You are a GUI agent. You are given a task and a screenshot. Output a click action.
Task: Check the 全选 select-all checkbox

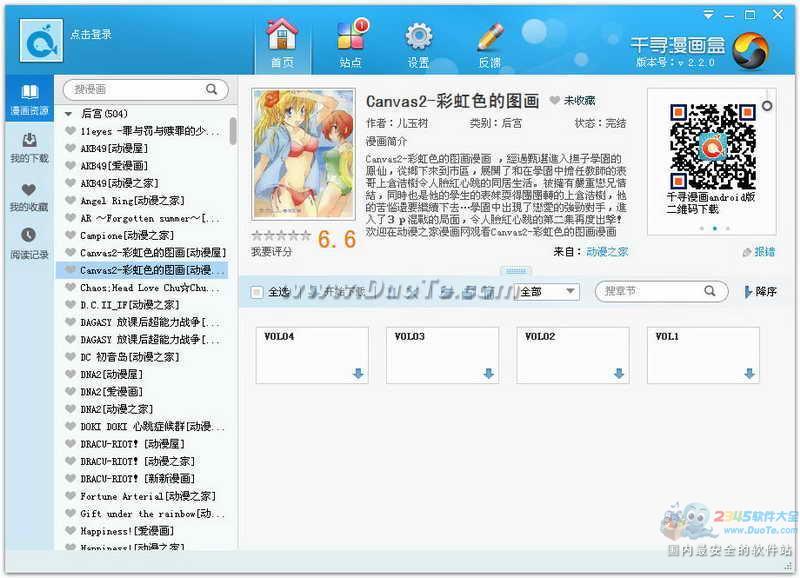pyautogui.click(x=257, y=292)
